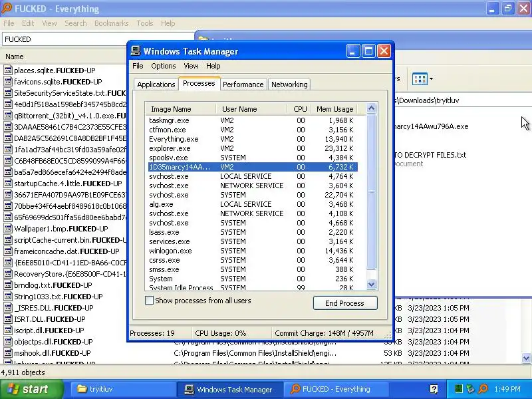532x399 pixels.
Task: Select explorer.exe process row
Action: pos(253,148)
